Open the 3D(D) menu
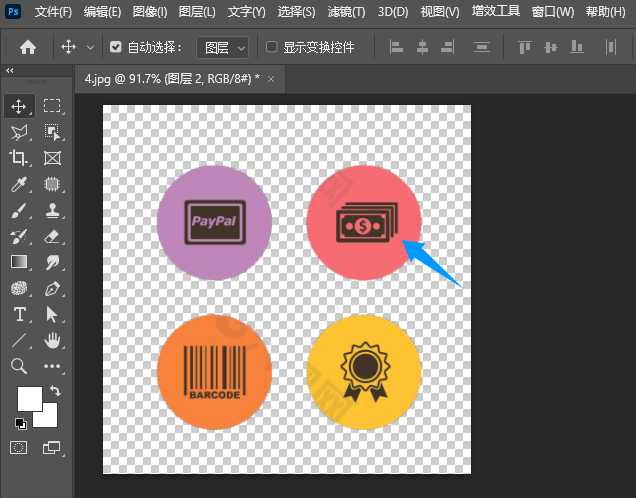Viewport: 636px width, 498px height. (x=393, y=12)
